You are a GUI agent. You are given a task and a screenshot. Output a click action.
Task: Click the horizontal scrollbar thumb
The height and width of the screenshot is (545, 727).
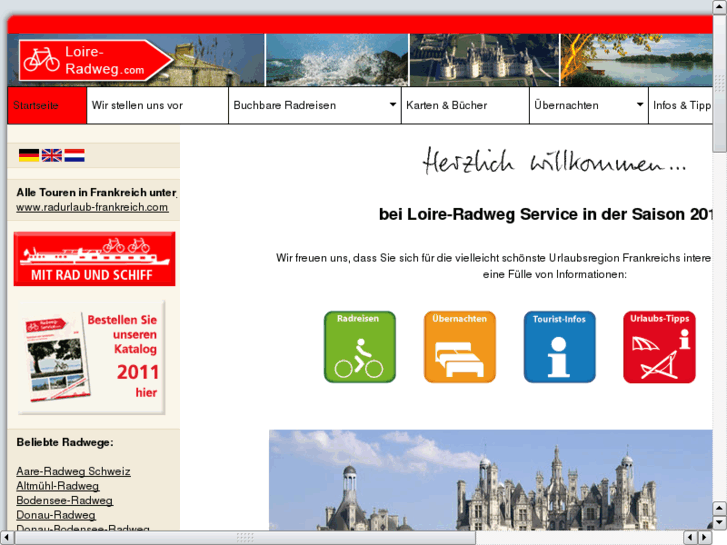245,538
